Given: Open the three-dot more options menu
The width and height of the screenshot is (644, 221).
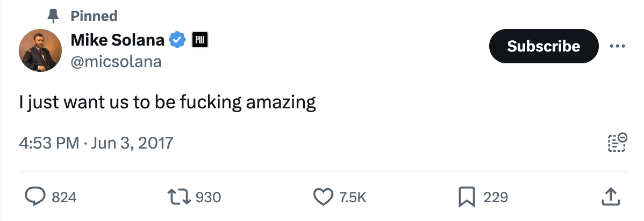Looking at the screenshot, I should 618,47.
